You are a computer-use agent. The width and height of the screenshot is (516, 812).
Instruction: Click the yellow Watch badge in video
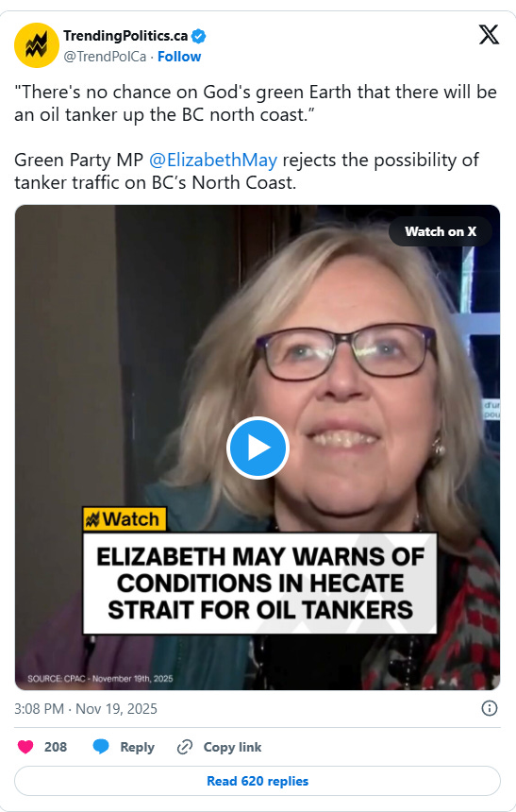tap(125, 519)
